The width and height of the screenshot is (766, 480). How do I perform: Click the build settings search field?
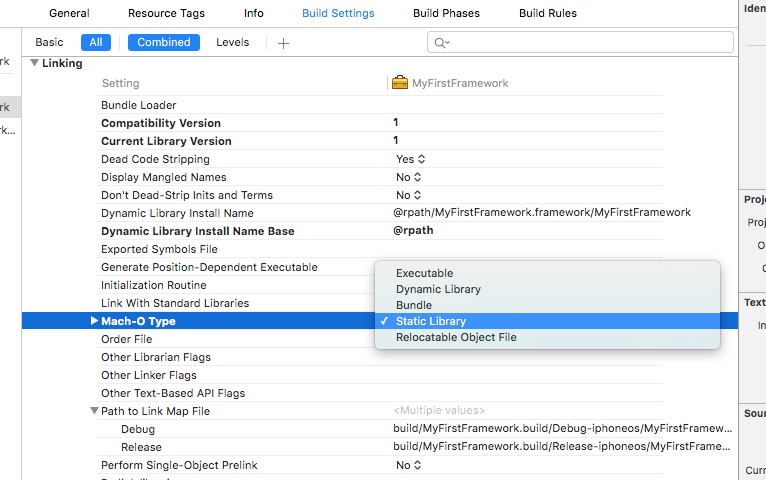[x=580, y=42]
